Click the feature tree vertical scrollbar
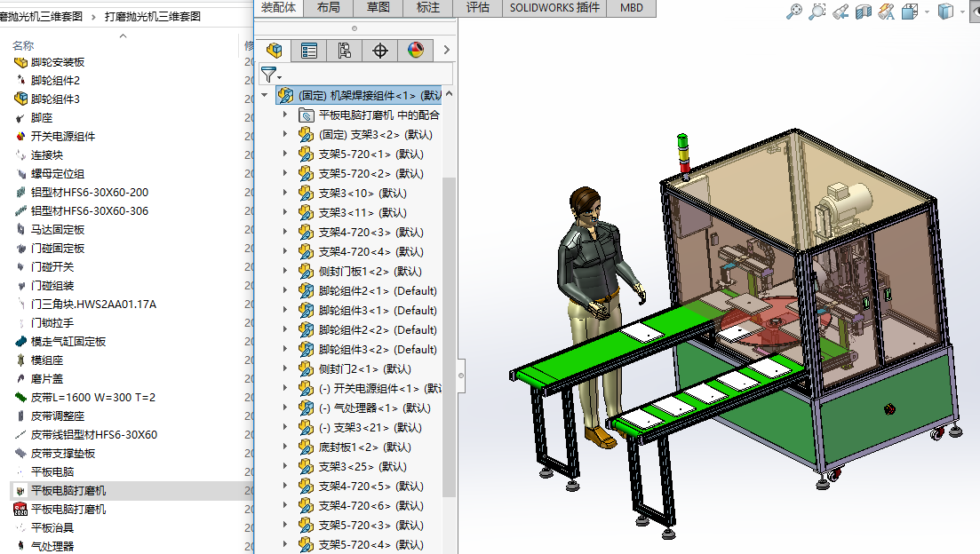The width and height of the screenshot is (980, 554). [448, 337]
